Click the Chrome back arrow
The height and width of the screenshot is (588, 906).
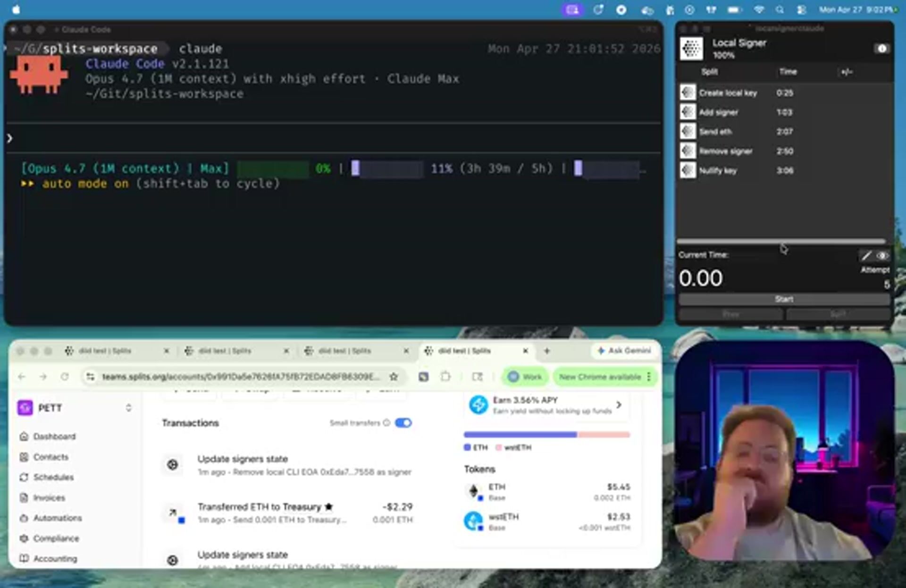22,377
